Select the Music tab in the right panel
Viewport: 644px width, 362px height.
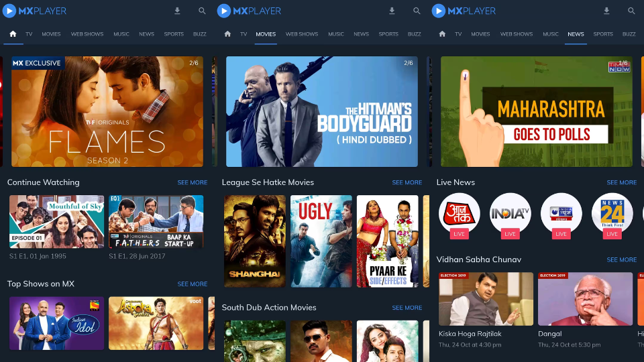point(551,34)
